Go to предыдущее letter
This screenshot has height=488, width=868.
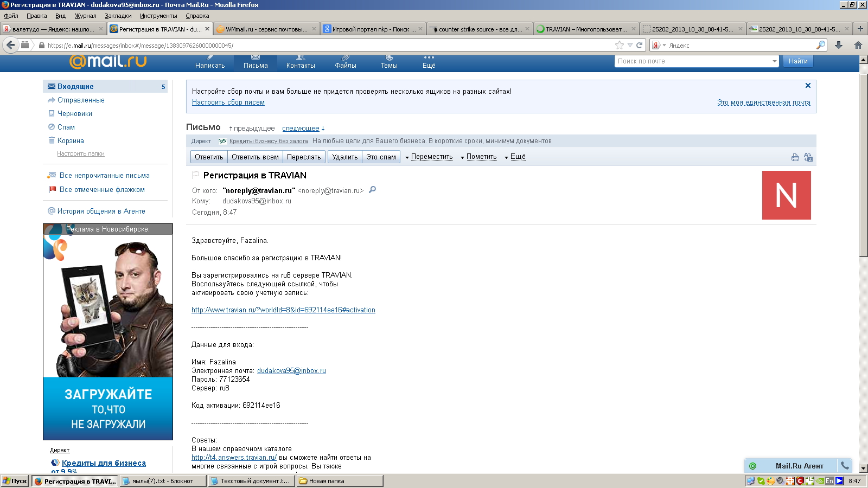[x=254, y=129]
